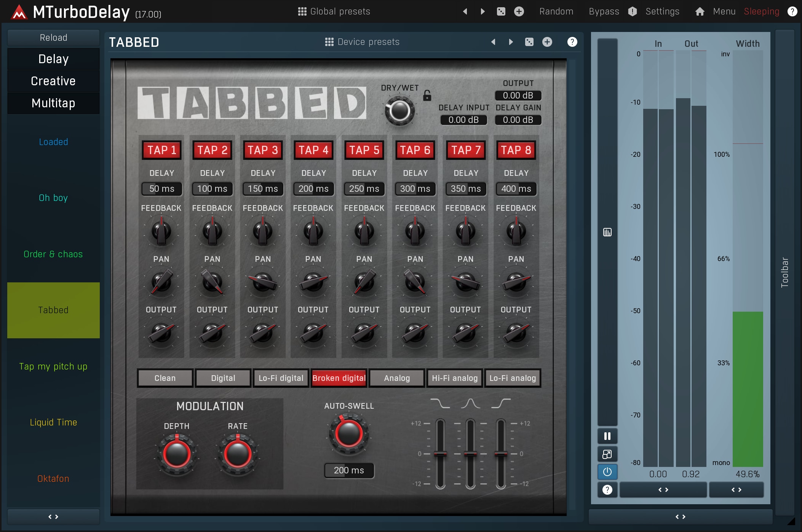This screenshot has width=802, height=532.
Task: Open the Global presets browser
Action: pyautogui.click(x=334, y=11)
